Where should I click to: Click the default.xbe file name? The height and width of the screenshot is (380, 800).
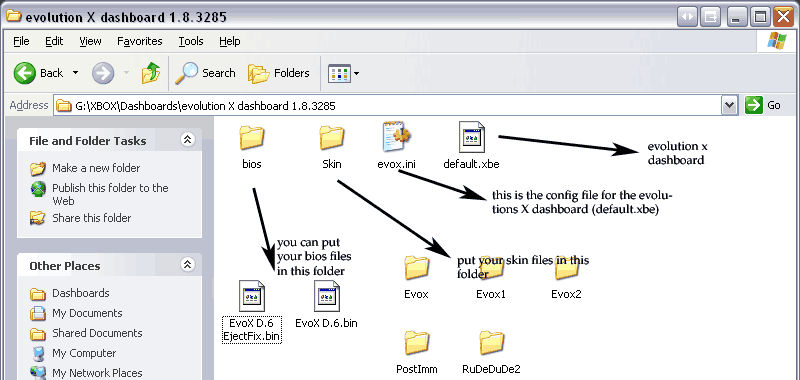[471, 164]
